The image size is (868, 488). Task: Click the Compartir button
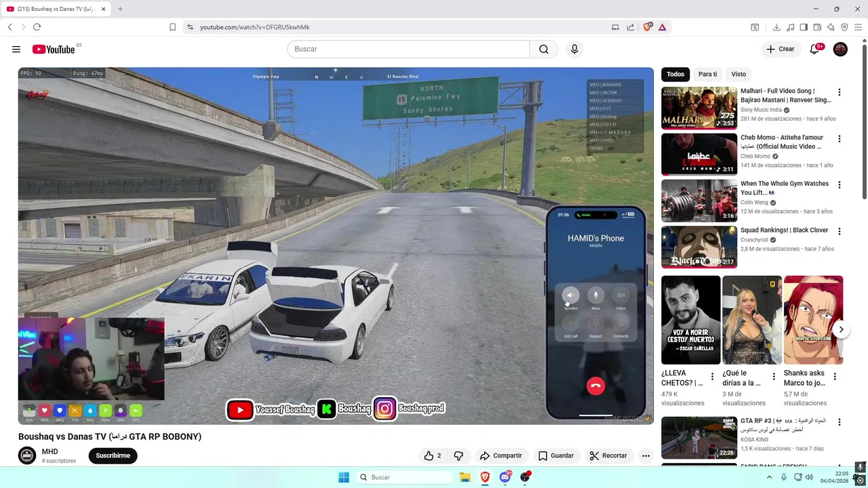(500, 455)
